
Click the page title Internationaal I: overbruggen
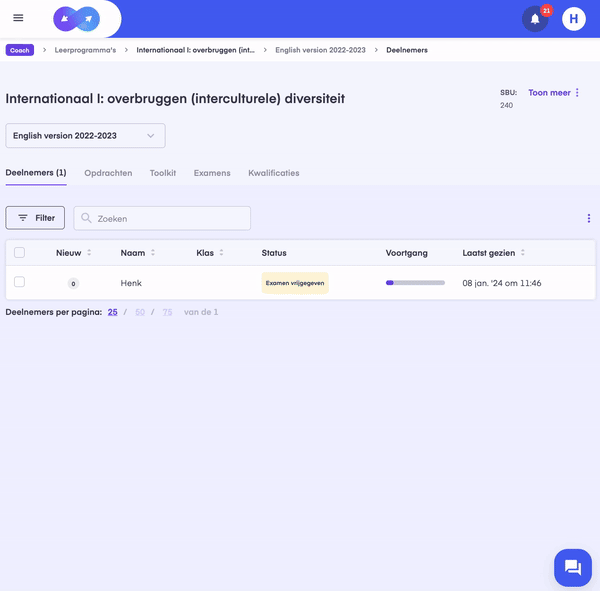175,99
